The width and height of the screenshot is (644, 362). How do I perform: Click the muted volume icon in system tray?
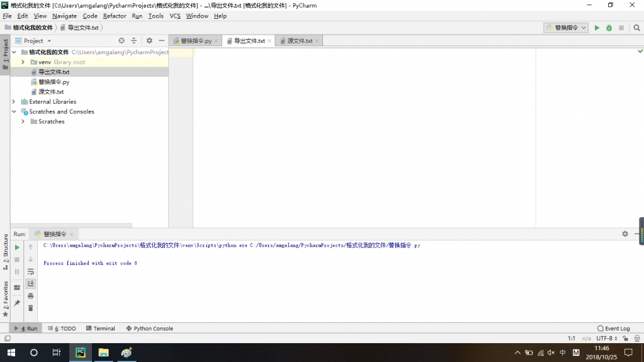tap(551, 353)
